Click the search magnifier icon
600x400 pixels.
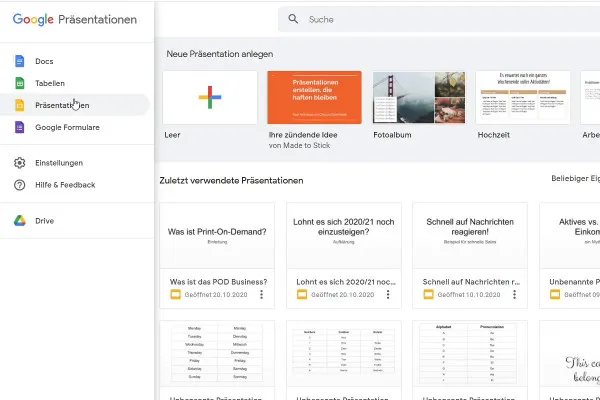[x=293, y=19]
